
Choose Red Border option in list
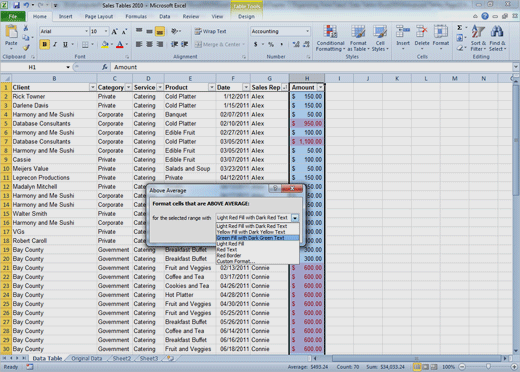tap(257, 256)
